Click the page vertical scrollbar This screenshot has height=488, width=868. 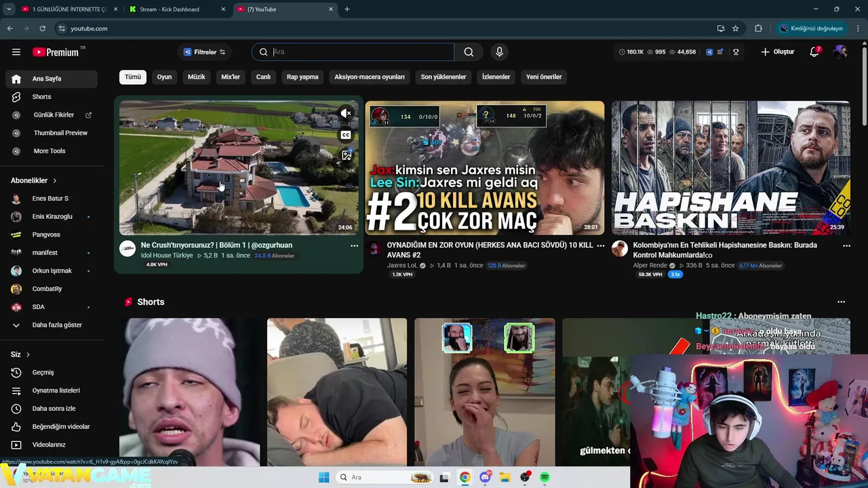[x=865, y=88]
